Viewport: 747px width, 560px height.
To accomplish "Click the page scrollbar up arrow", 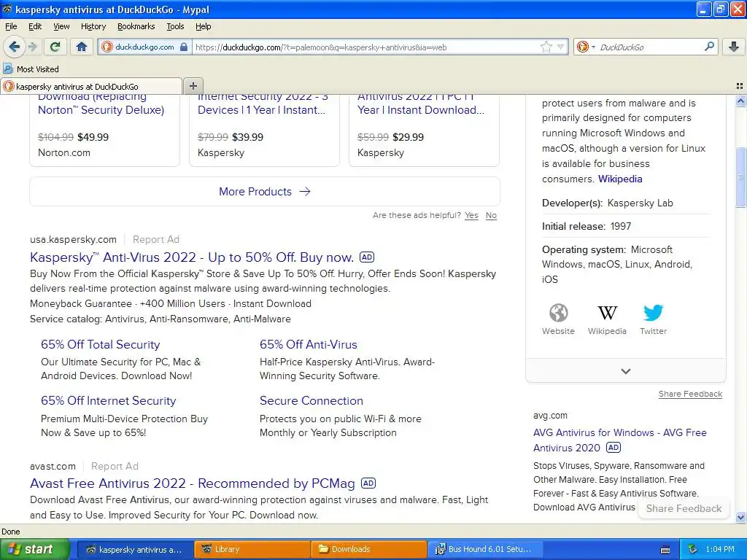I will point(740,101).
